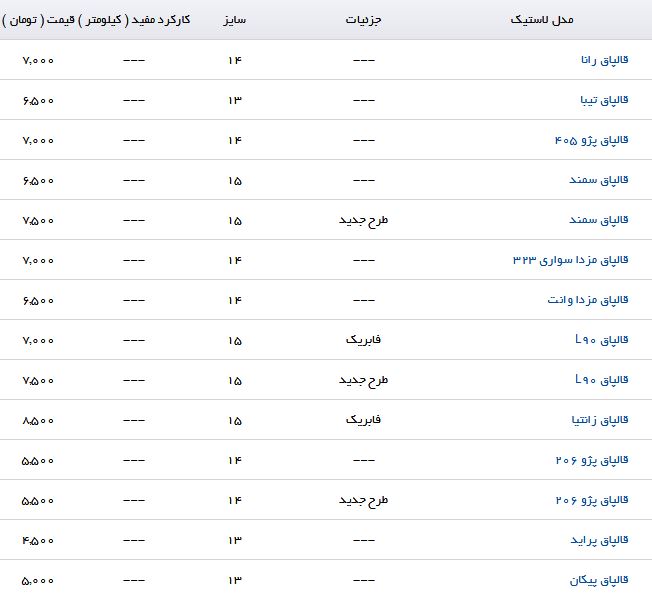Select فابریک detail in the زانتیا row

click(363, 420)
